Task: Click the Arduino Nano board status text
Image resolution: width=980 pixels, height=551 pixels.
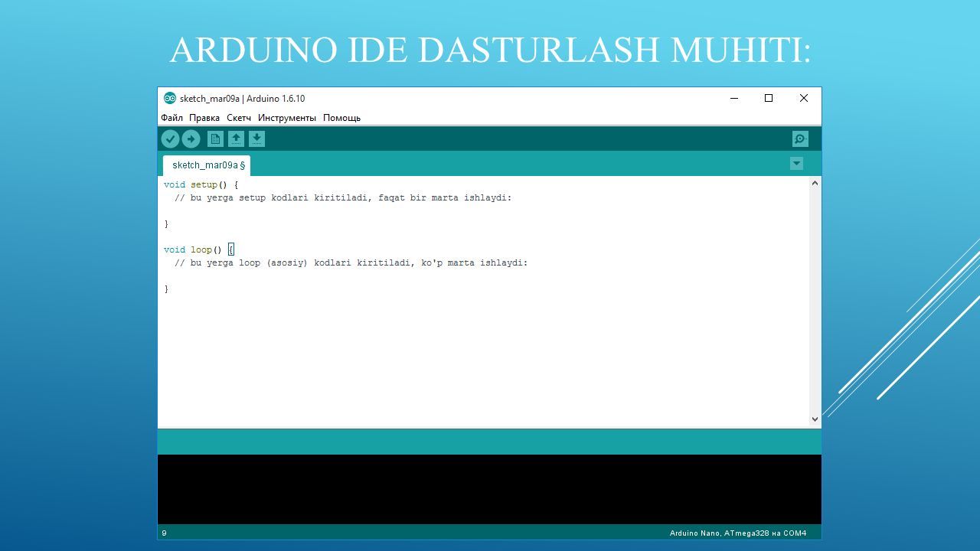Action: (x=738, y=533)
